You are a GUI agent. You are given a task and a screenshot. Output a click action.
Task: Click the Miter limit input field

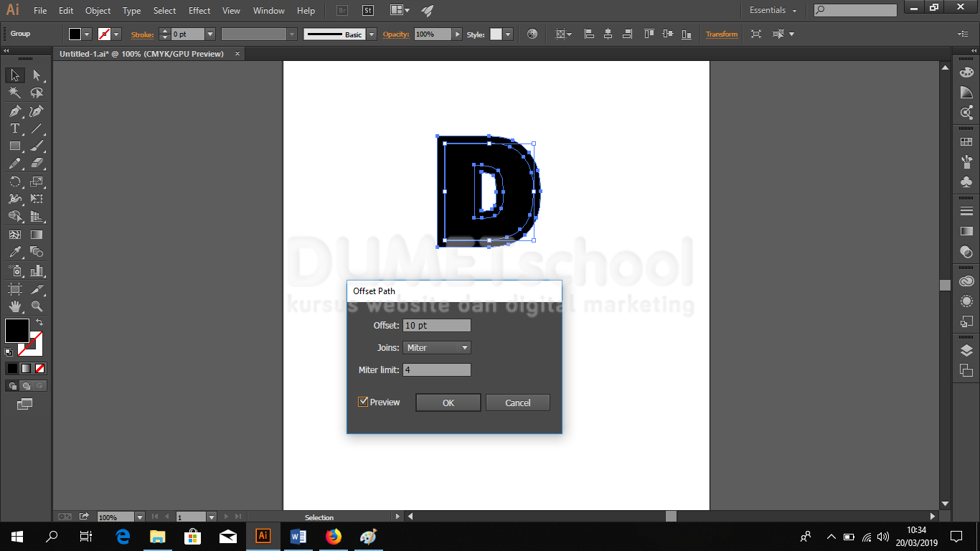437,370
